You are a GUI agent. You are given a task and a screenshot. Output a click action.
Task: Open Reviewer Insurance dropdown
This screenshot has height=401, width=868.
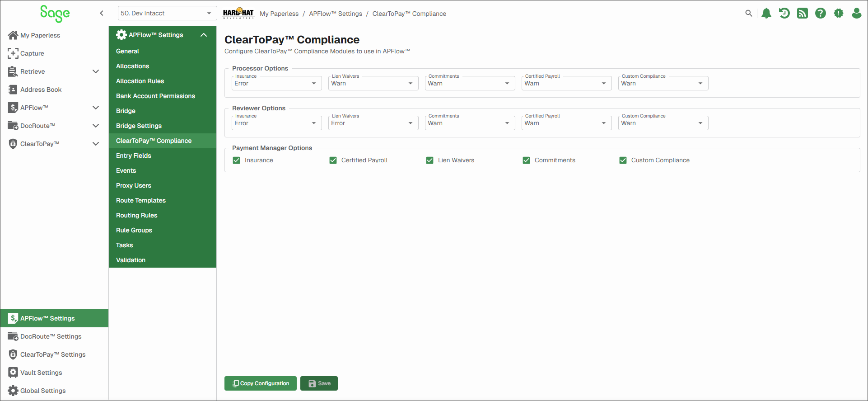276,123
